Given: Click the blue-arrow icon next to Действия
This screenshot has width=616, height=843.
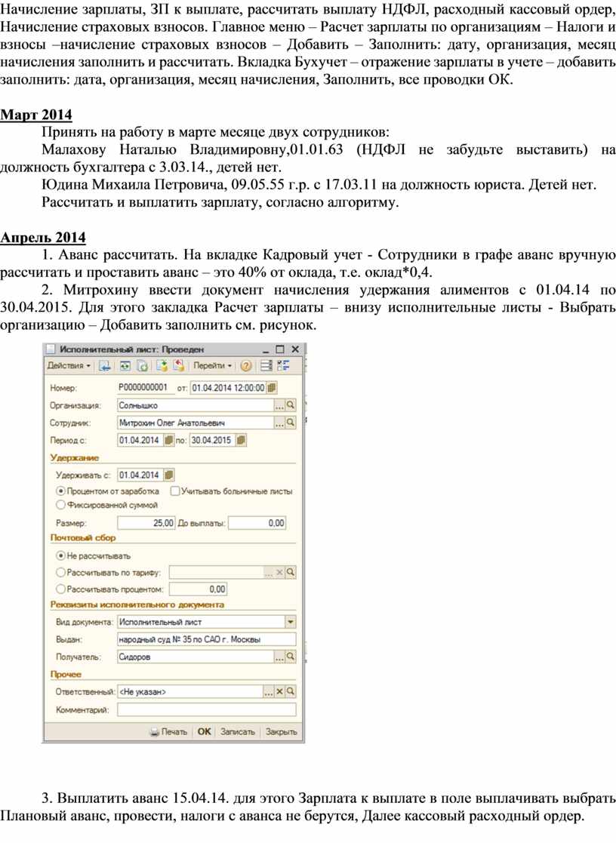Looking at the screenshot, I should point(105,365).
